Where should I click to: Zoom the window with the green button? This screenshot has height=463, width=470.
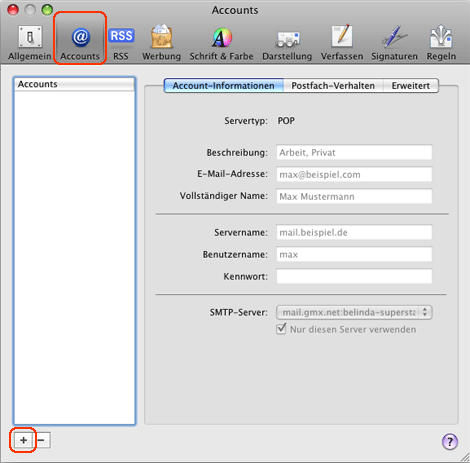[x=47, y=10]
